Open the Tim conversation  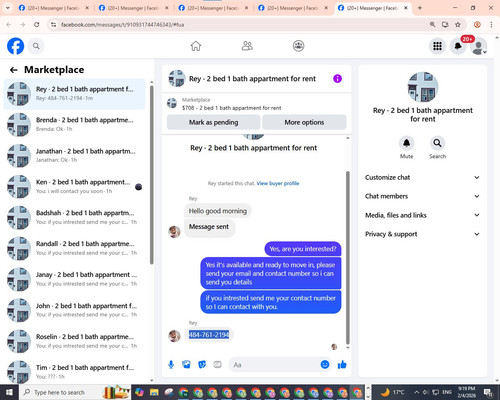[74, 371]
